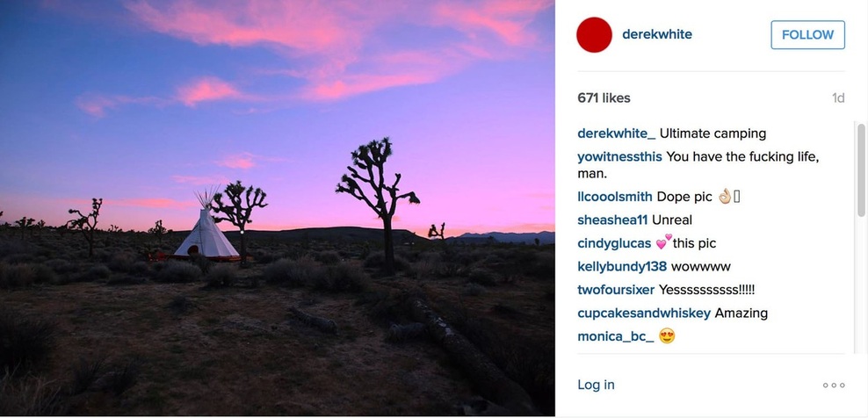The height and width of the screenshot is (418, 868).
Task: Open llcooolsmith commenter profile
Action: (x=615, y=197)
